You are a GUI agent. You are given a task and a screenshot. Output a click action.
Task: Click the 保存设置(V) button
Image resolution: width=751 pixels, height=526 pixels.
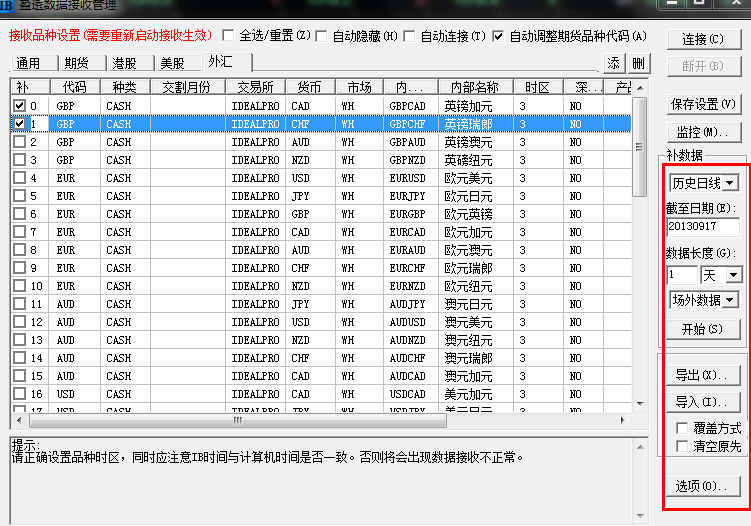703,105
